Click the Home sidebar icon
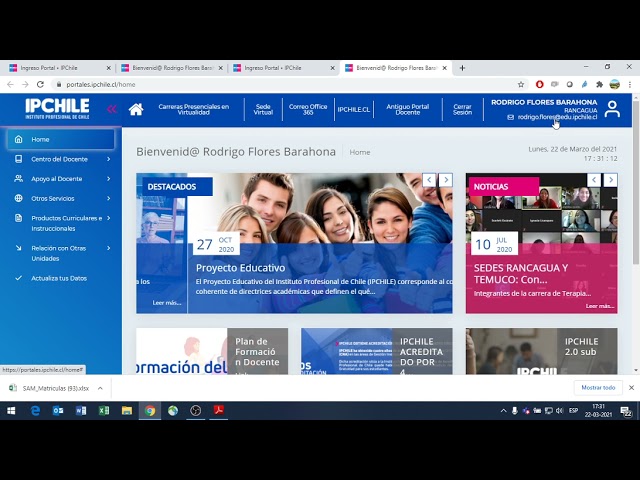Viewport: 640px width, 480px height. tap(18, 139)
